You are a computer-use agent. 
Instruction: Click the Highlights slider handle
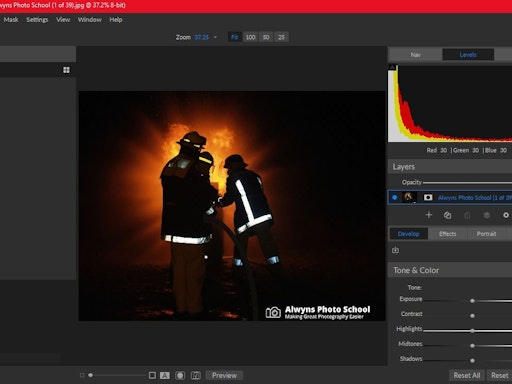pos(472,331)
